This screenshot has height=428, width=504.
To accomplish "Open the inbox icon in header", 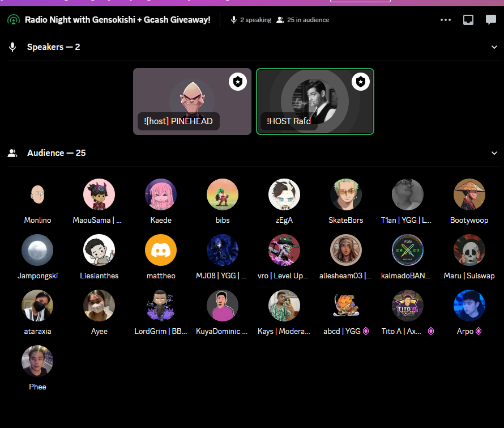I will click(468, 20).
